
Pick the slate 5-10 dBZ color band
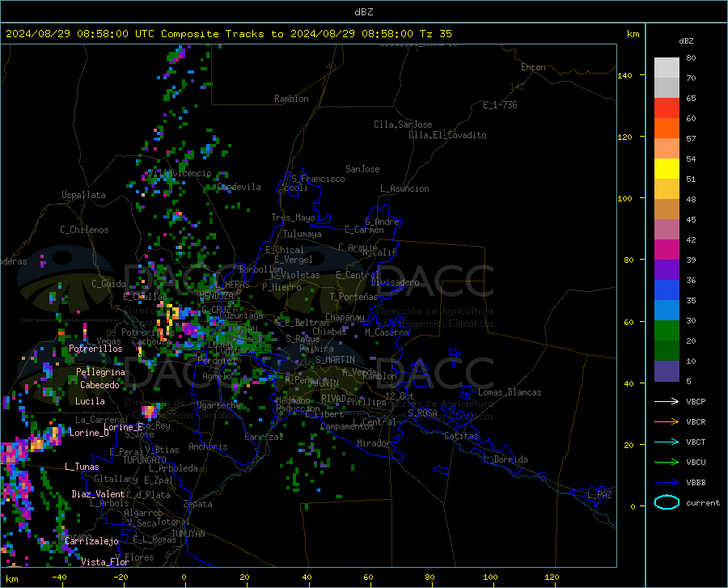point(667,371)
